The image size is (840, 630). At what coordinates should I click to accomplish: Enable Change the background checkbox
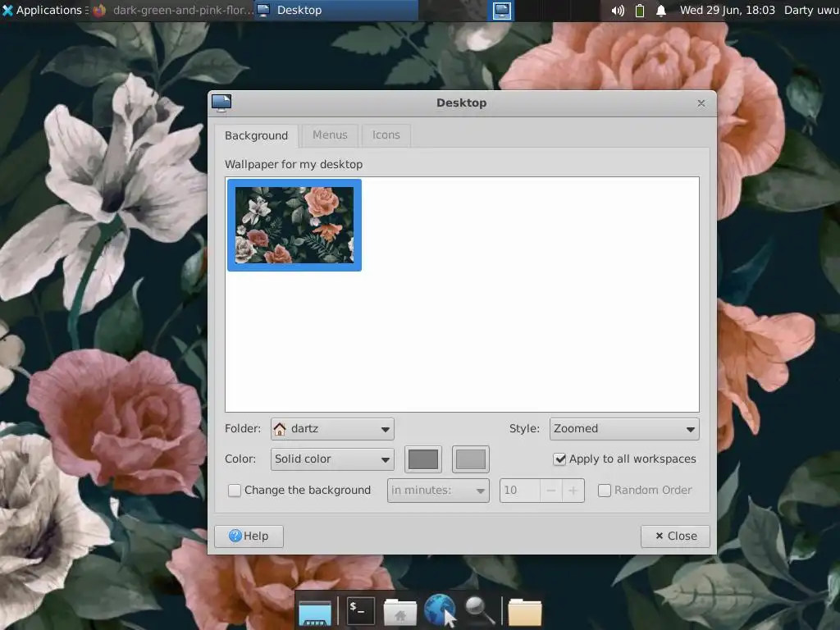234,491
